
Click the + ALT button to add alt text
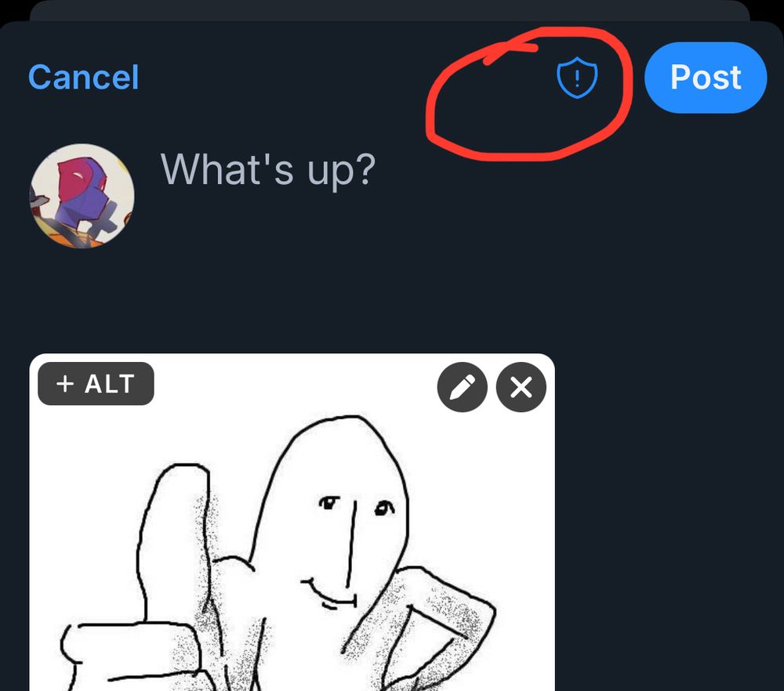pyautogui.click(x=95, y=384)
